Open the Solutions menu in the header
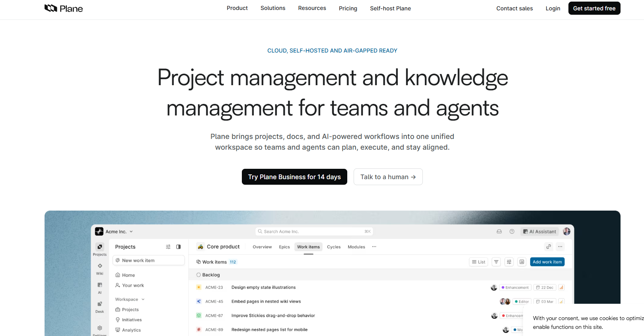This screenshot has width=644, height=336. [x=273, y=8]
